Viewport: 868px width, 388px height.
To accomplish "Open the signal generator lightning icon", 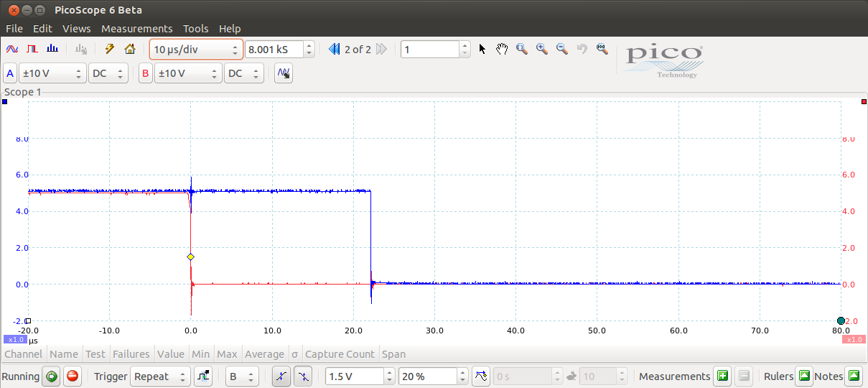I will click(109, 49).
